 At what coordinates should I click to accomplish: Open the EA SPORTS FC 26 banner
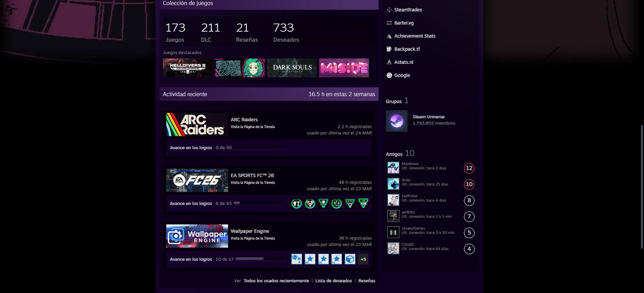197,180
